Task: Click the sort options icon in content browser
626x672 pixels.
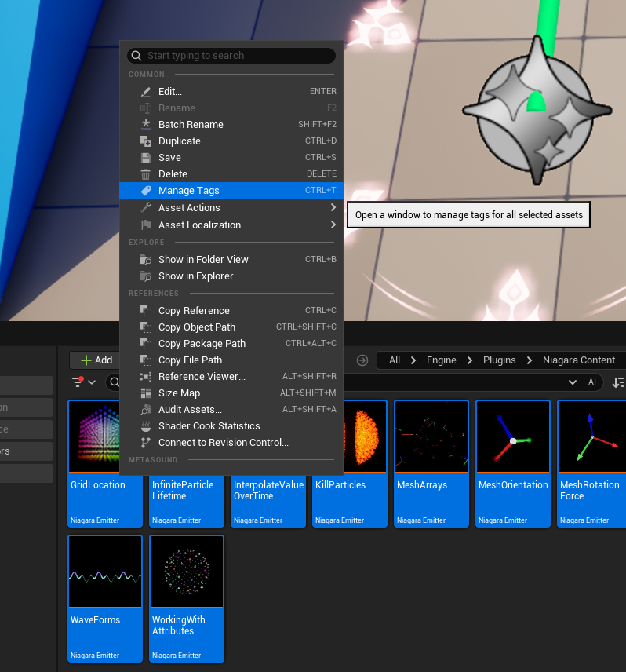Action: coord(618,382)
